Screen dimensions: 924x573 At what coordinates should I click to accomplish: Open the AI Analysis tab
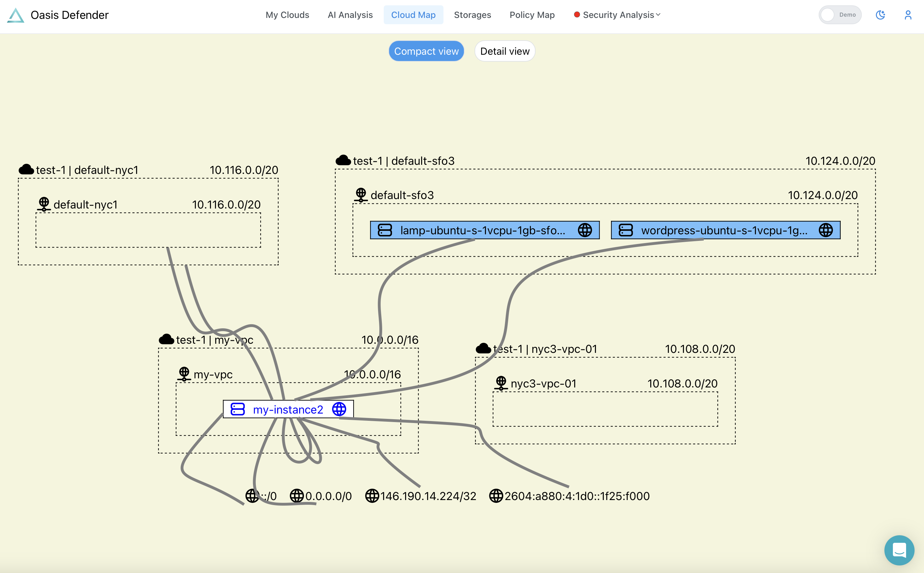point(350,15)
